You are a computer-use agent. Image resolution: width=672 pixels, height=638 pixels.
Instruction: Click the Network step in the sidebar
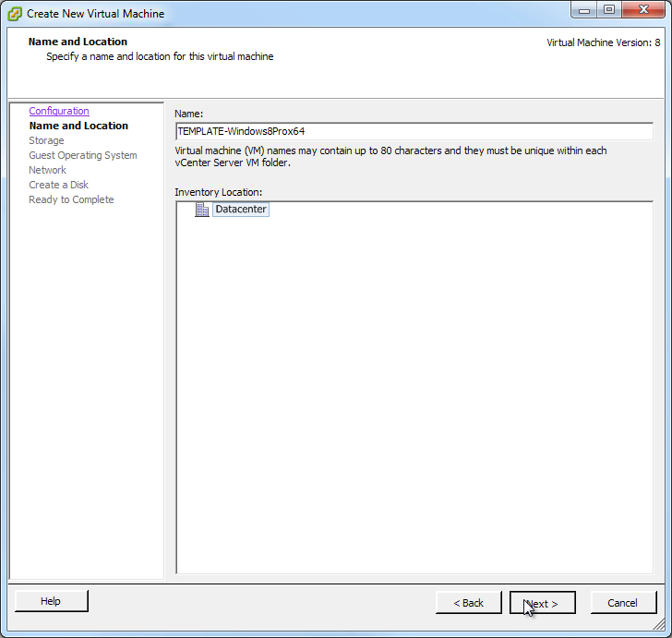point(48,170)
